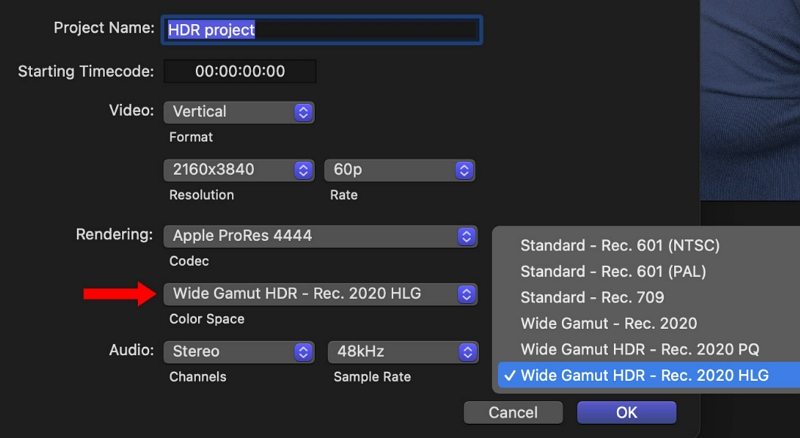Click the Project Name text field

[321, 30]
